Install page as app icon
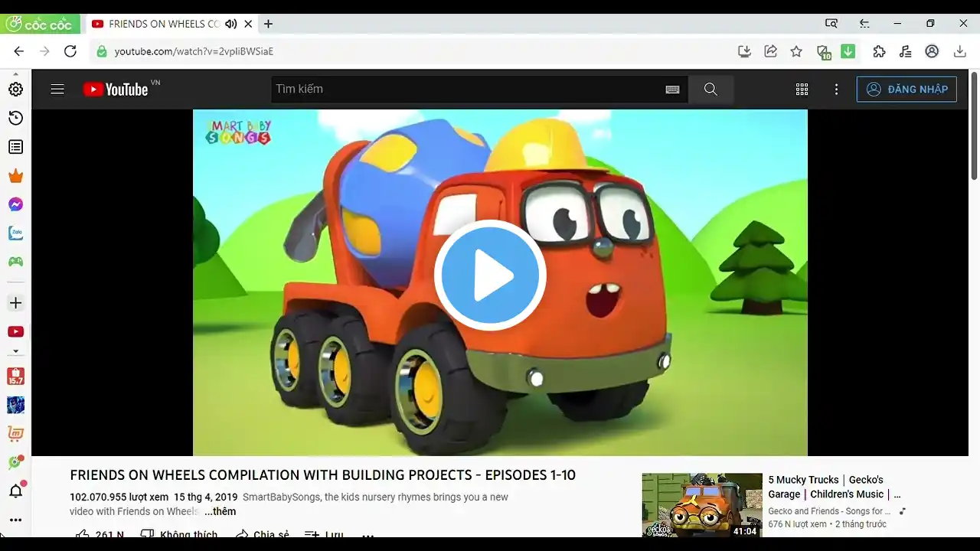Image resolution: width=980 pixels, height=551 pixels. click(744, 51)
